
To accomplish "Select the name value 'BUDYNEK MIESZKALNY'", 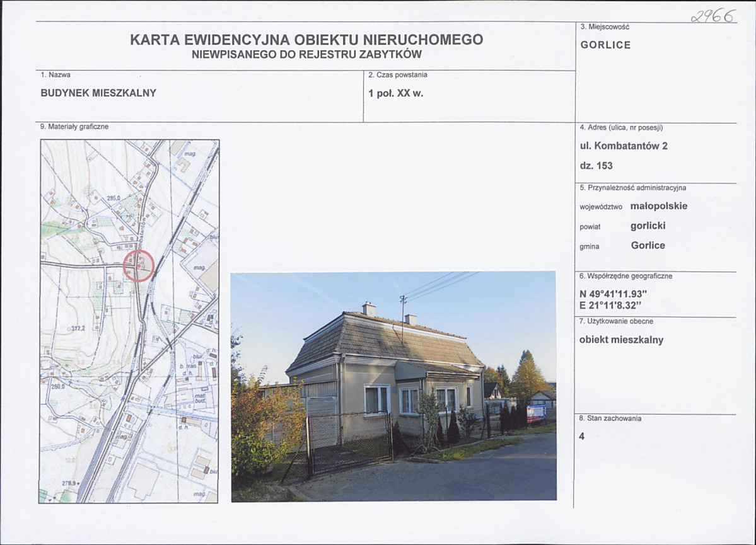I will click(98, 93).
